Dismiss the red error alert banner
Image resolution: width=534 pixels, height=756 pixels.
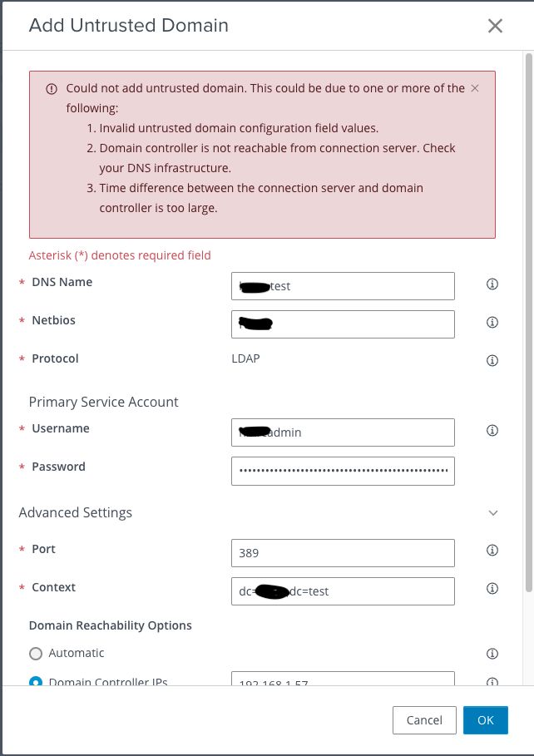click(475, 87)
